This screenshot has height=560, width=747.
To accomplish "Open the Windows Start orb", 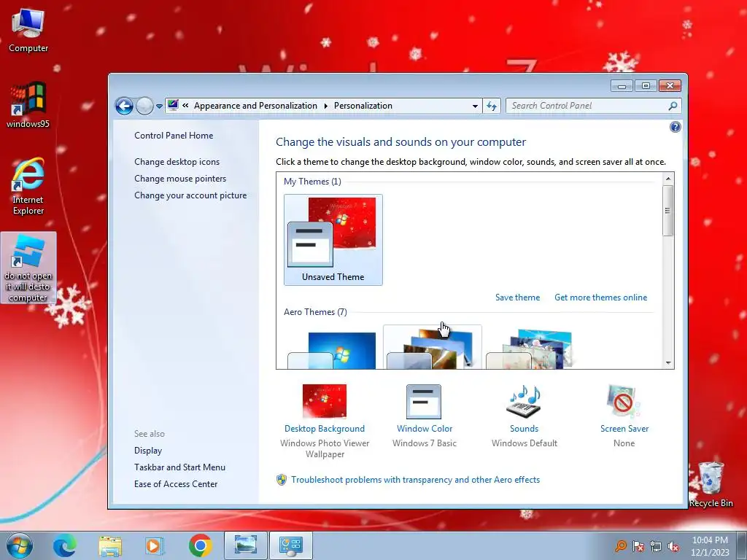I will coord(20,545).
